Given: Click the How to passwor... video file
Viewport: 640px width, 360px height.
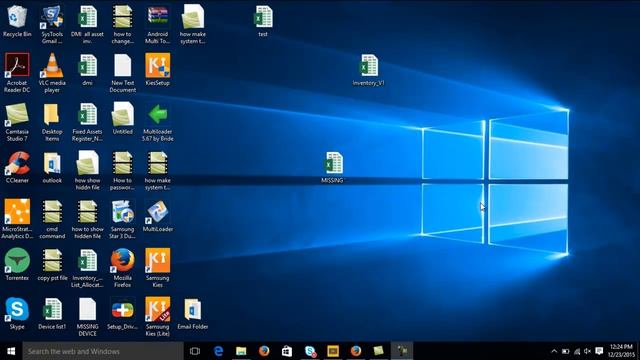Looking at the screenshot, I should (122, 171).
